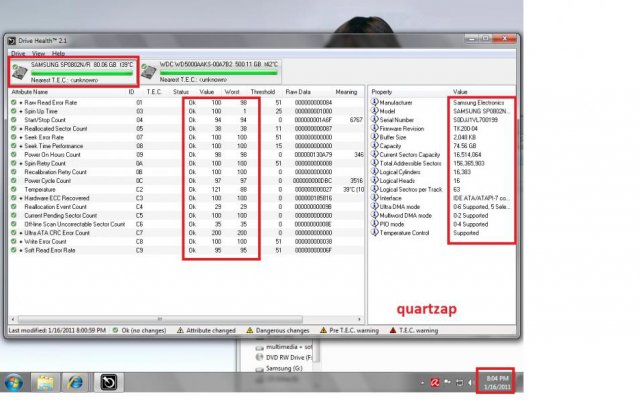The image size is (640, 400).
Task: Click the taskbar clock showing 8:04 PM
Action: pos(497,383)
